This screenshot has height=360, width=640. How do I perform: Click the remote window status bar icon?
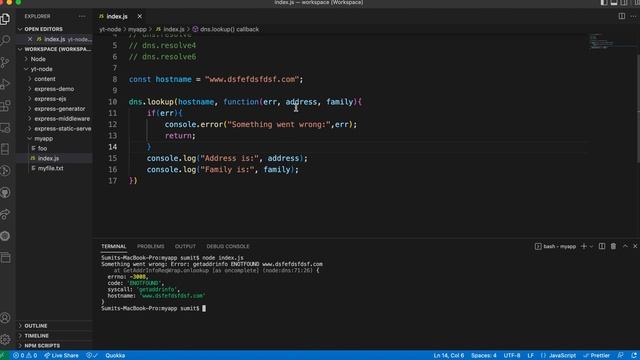pyautogui.click(x=4, y=356)
